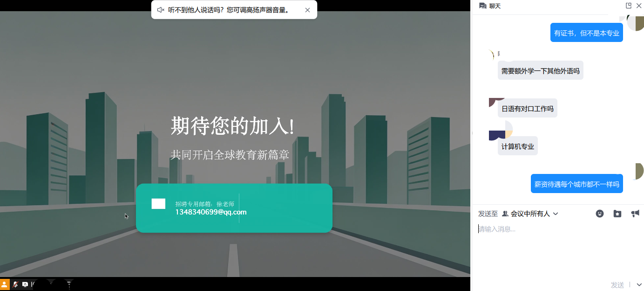Expand the chevron beside the 发送 button
Screen dimensions: 644x291
(638, 284)
